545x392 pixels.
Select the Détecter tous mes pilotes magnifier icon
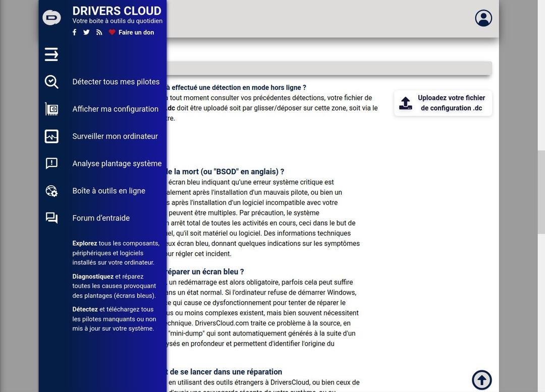[51, 81]
